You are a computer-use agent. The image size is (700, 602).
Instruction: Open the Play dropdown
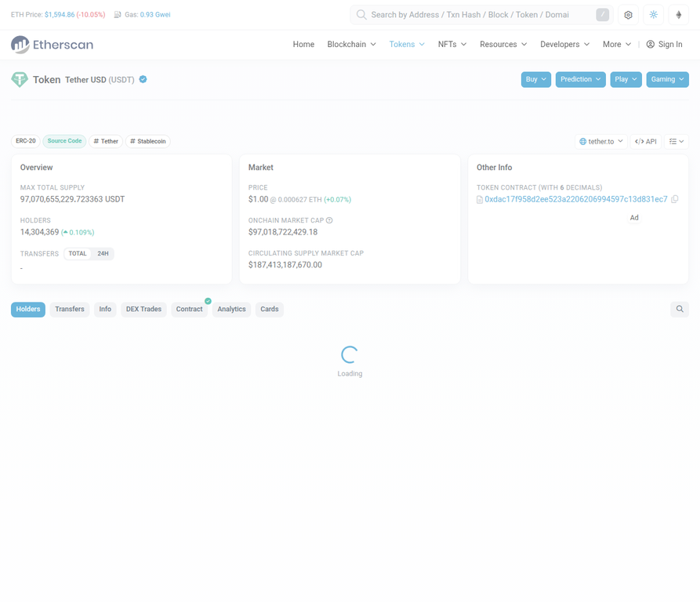pyautogui.click(x=626, y=79)
